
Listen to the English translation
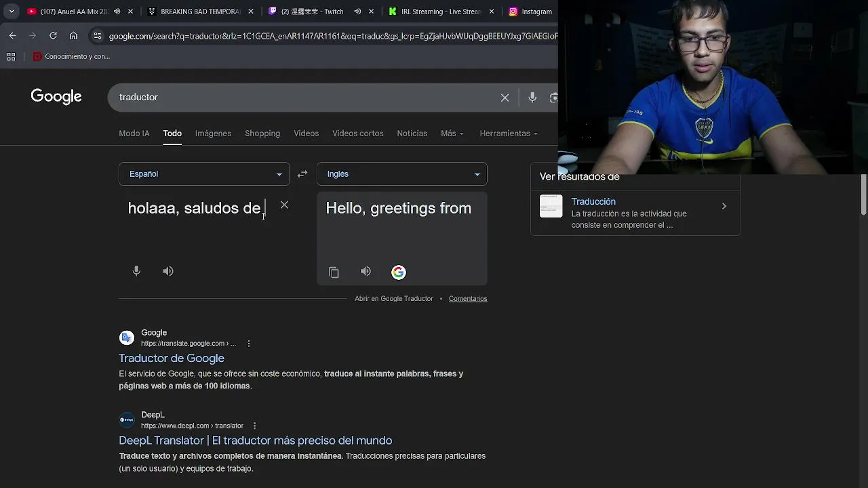point(366,272)
